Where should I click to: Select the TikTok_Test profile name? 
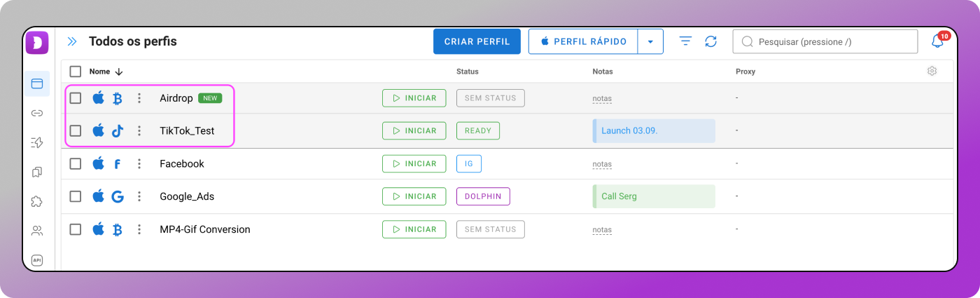187,130
